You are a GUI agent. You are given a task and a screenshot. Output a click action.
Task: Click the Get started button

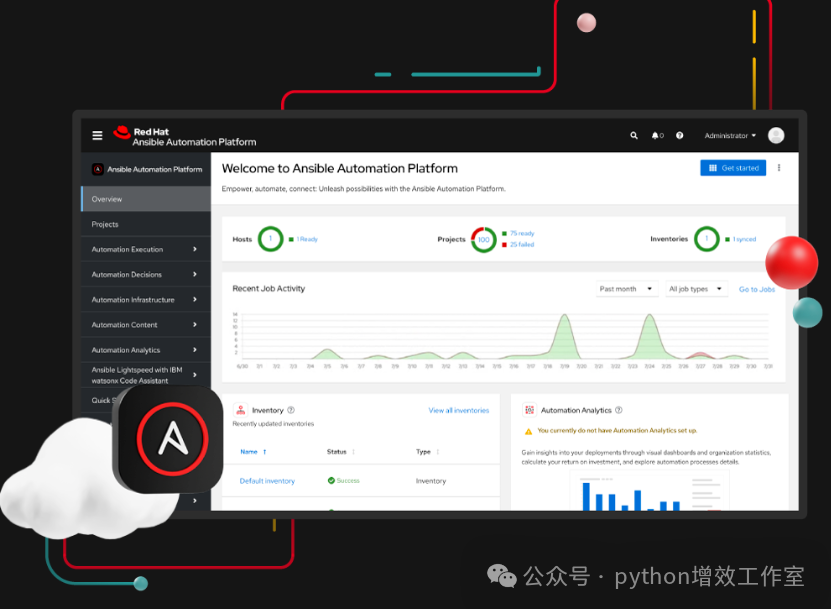(x=733, y=168)
